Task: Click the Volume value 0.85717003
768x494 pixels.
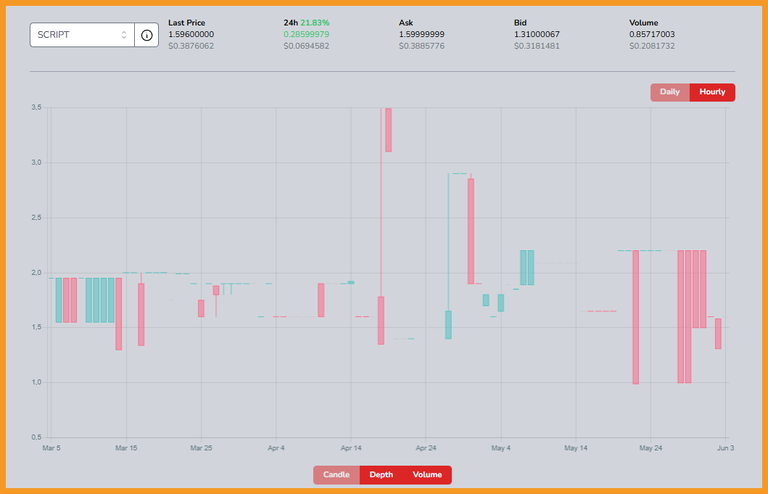Action: (652, 34)
